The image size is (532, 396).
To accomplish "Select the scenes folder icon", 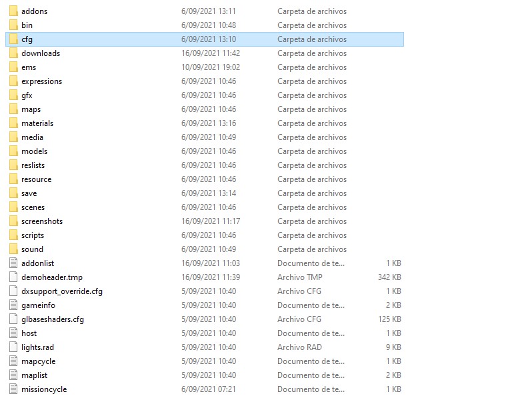I will click(13, 207).
